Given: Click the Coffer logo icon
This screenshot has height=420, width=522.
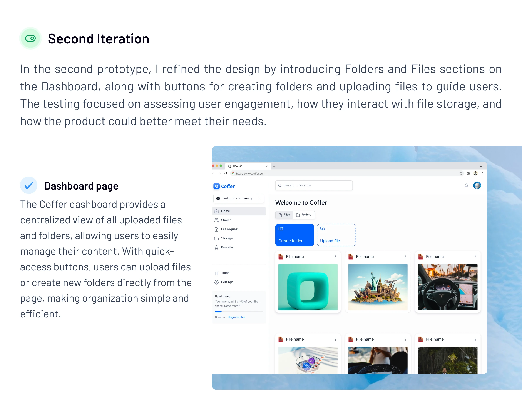Looking at the screenshot, I should [216, 186].
